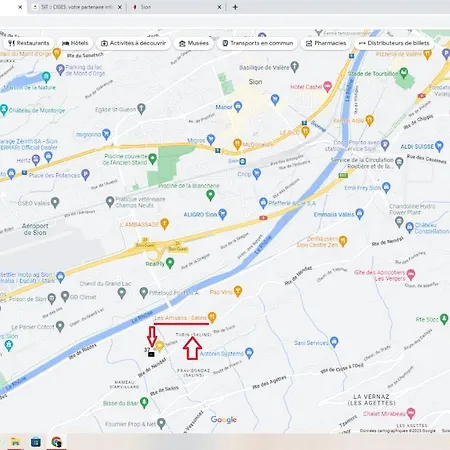The height and width of the screenshot is (450, 450).
Task: Open the Sion train station icon
Action: 243,161
